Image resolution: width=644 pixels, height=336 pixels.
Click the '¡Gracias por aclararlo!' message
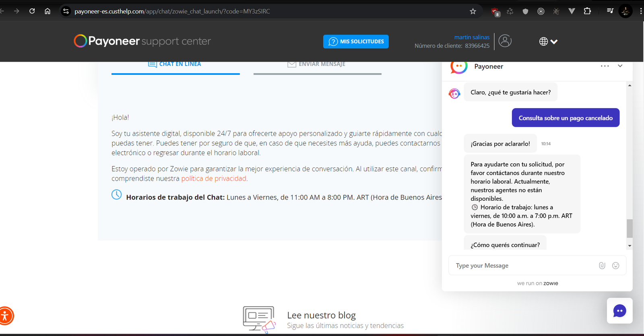pos(500,144)
